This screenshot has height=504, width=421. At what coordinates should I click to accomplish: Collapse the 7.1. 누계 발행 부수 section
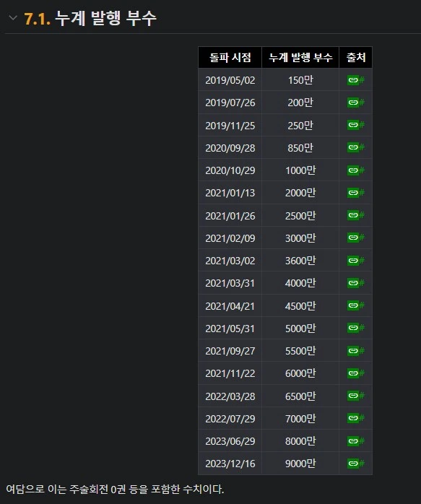click(13, 17)
